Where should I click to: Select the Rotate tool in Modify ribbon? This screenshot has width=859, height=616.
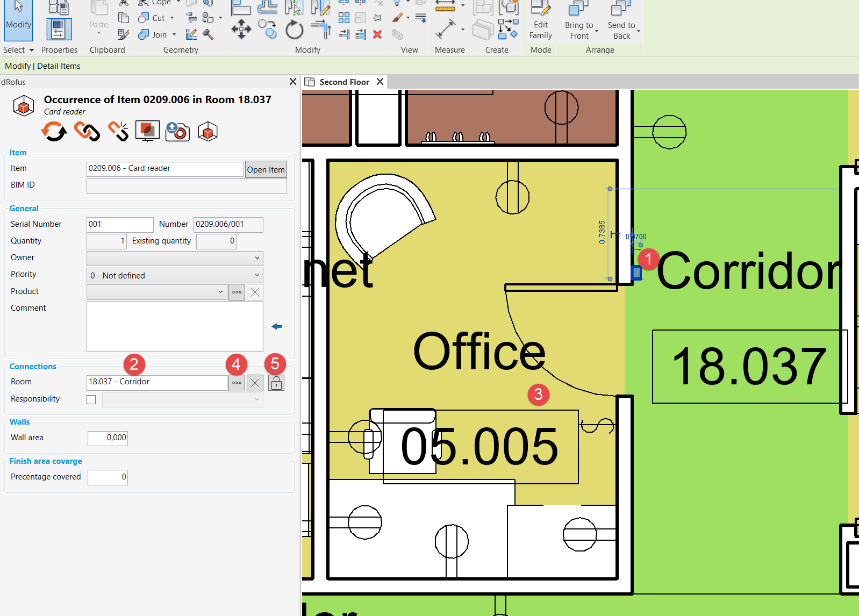pyautogui.click(x=294, y=30)
